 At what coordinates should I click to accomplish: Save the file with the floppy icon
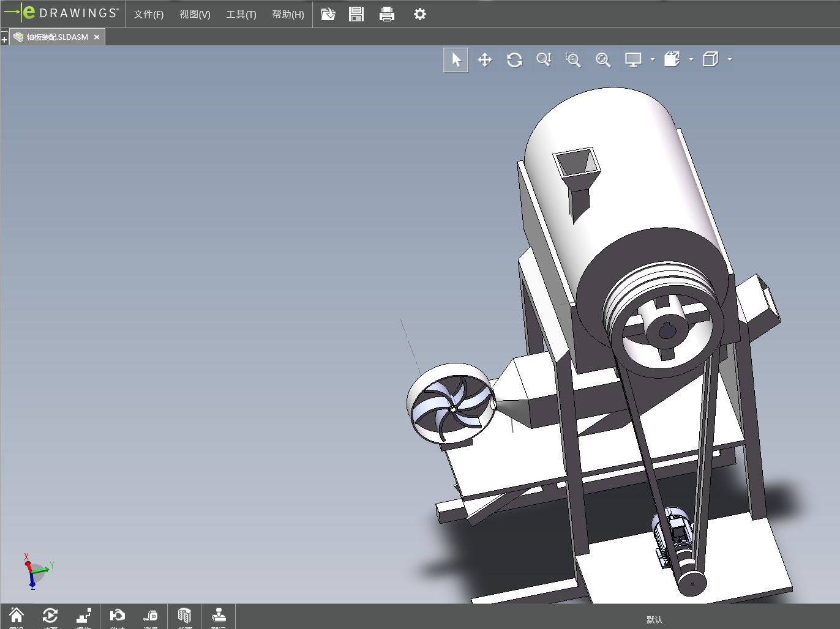pyautogui.click(x=356, y=14)
